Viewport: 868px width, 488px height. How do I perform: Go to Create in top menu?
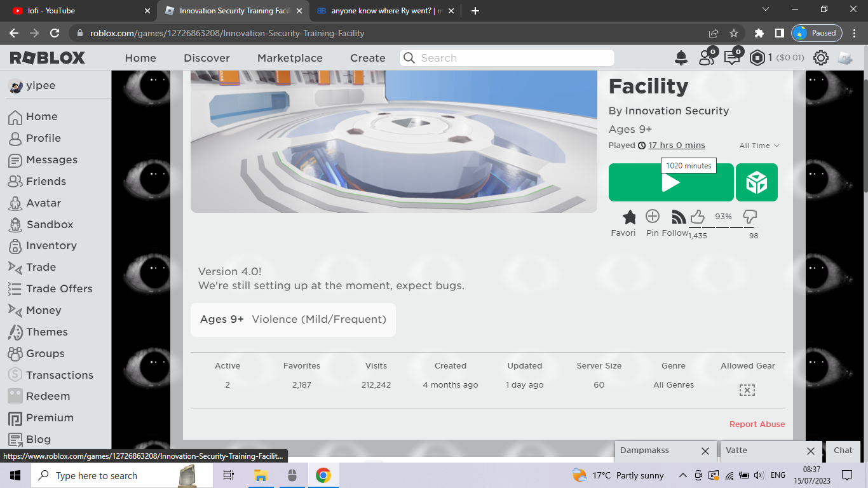tap(368, 58)
